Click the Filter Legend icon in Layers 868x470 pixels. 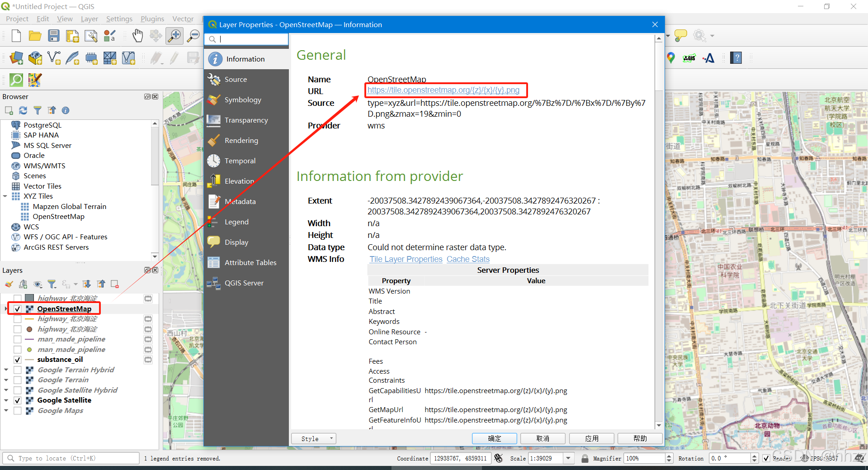click(x=52, y=284)
